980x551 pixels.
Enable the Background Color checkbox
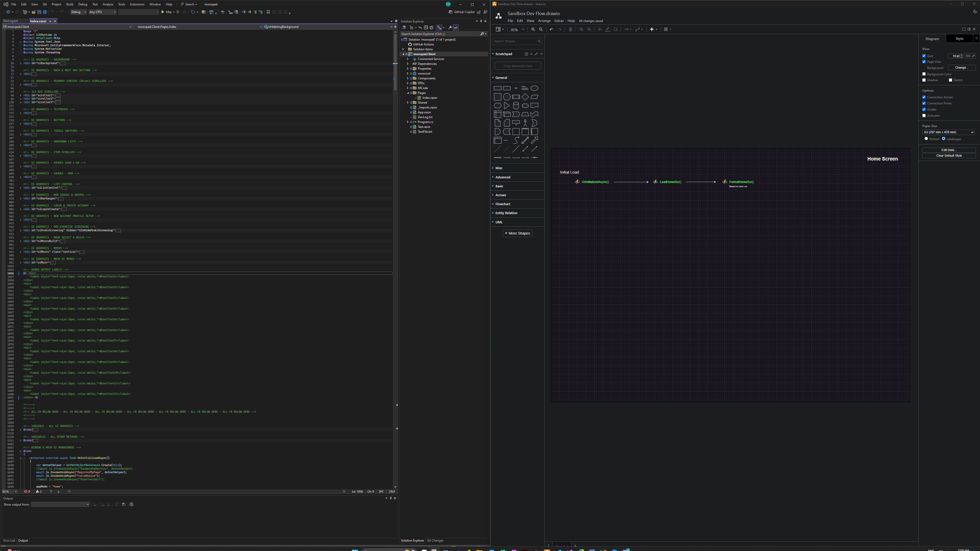tap(924, 74)
